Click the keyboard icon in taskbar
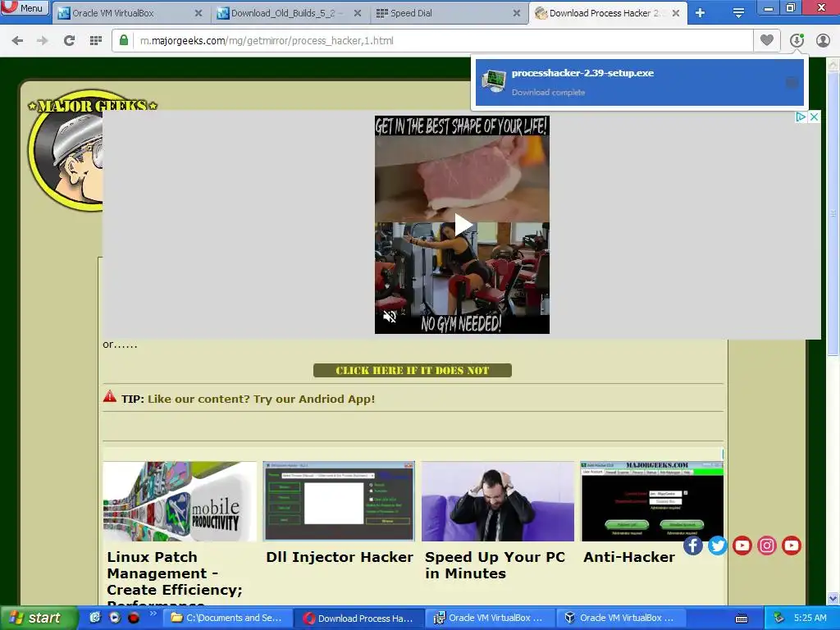The width and height of the screenshot is (840, 630). 742,619
